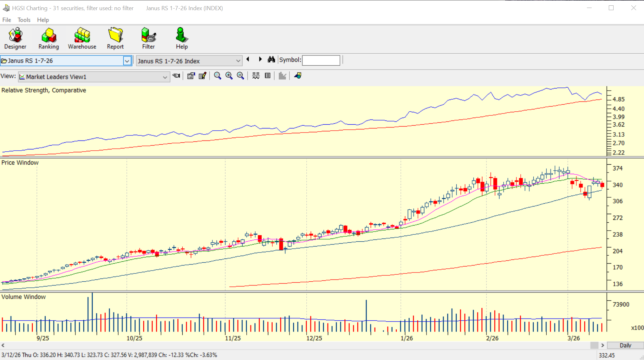The image size is (644, 360).
Task: Click the Daily period button
Action: (625, 345)
